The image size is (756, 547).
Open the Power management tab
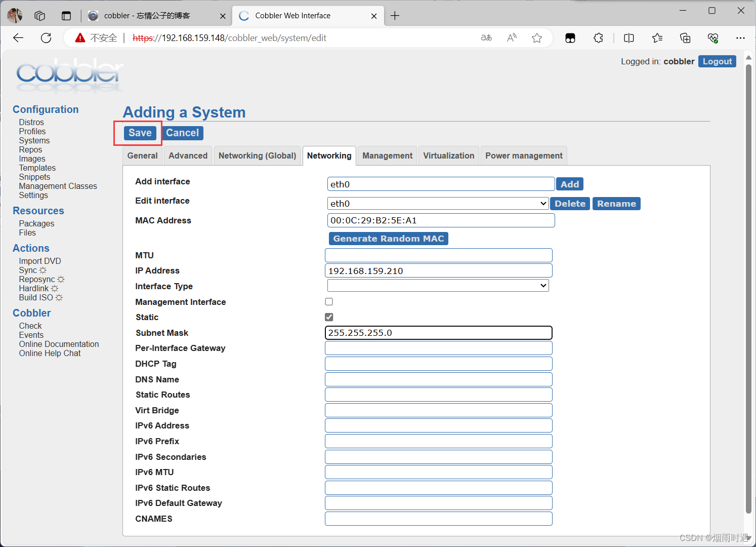point(524,156)
